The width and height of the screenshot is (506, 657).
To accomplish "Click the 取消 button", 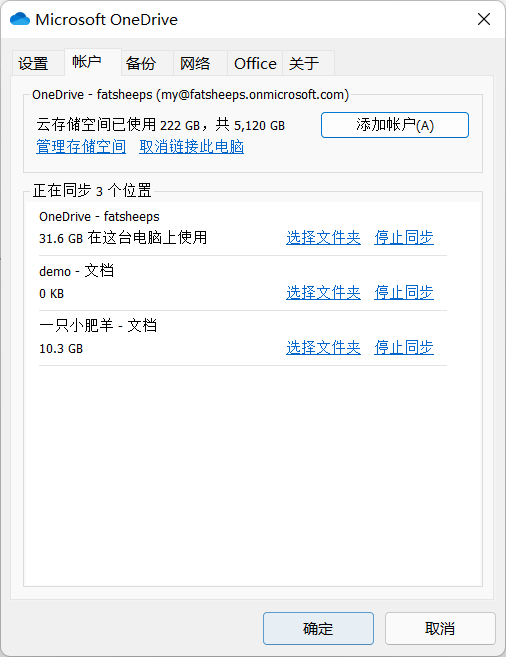I will (x=440, y=629).
